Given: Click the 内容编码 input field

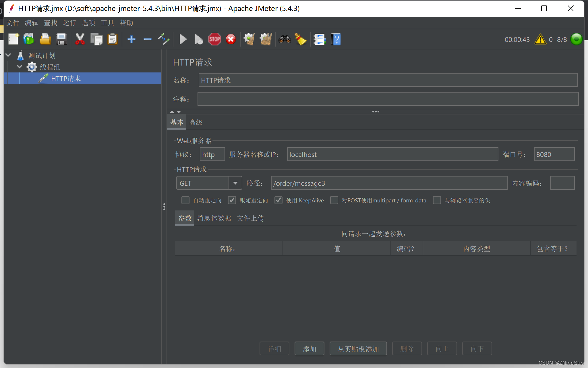Looking at the screenshot, I should click(x=562, y=183).
